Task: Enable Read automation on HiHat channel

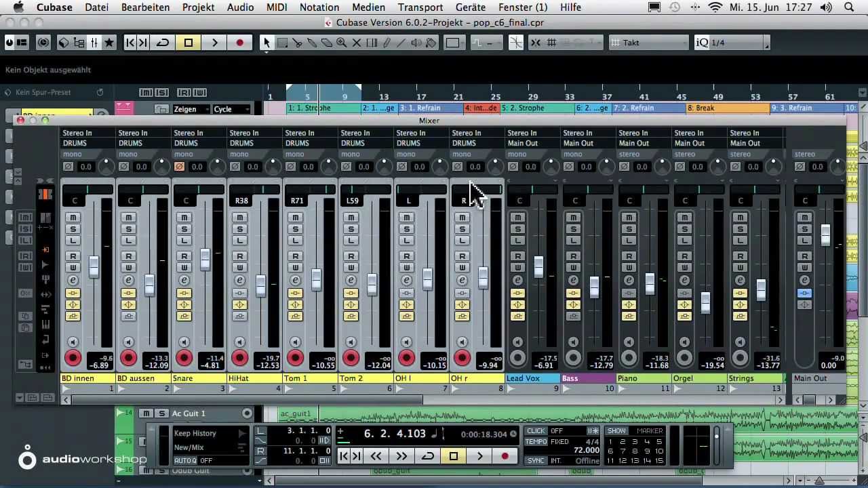Action: tap(239, 256)
